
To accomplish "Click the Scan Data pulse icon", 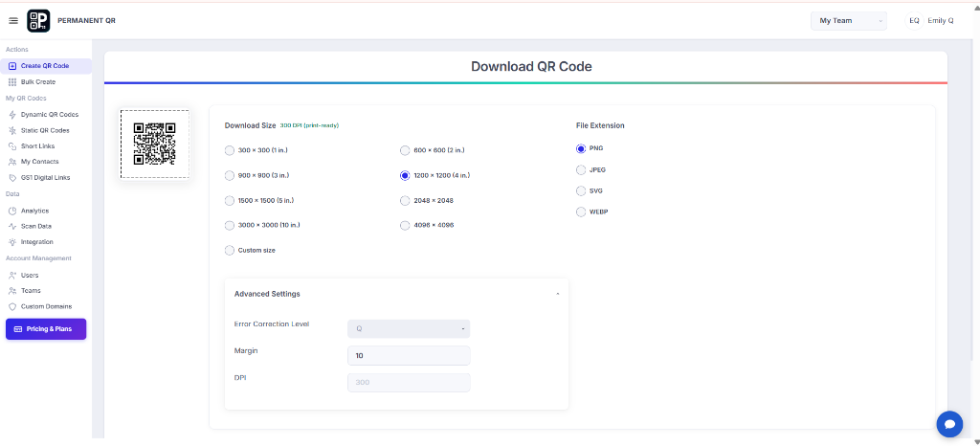I will [12, 226].
